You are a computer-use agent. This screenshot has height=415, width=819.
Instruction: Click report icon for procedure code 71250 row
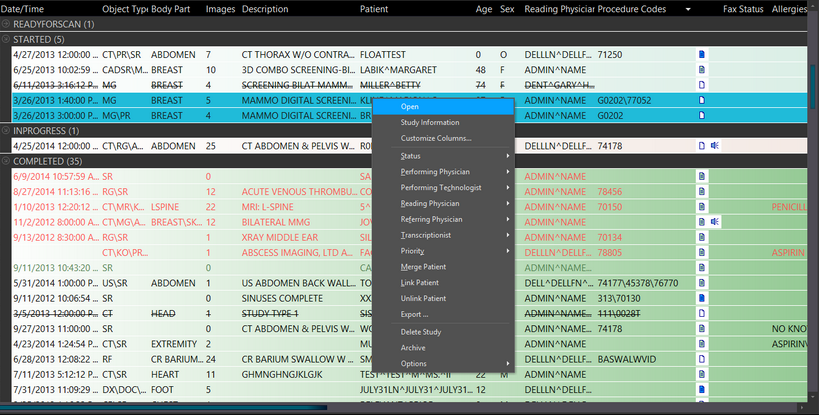pos(702,54)
